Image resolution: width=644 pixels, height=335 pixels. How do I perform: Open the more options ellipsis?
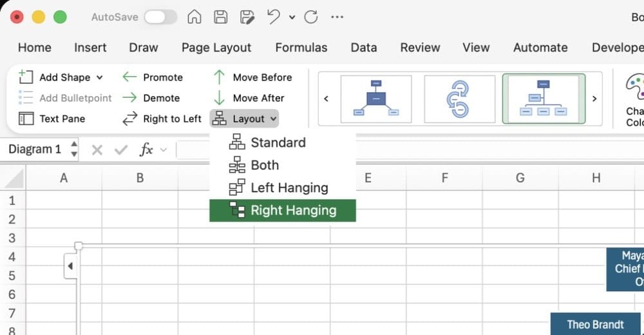point(337,17)
